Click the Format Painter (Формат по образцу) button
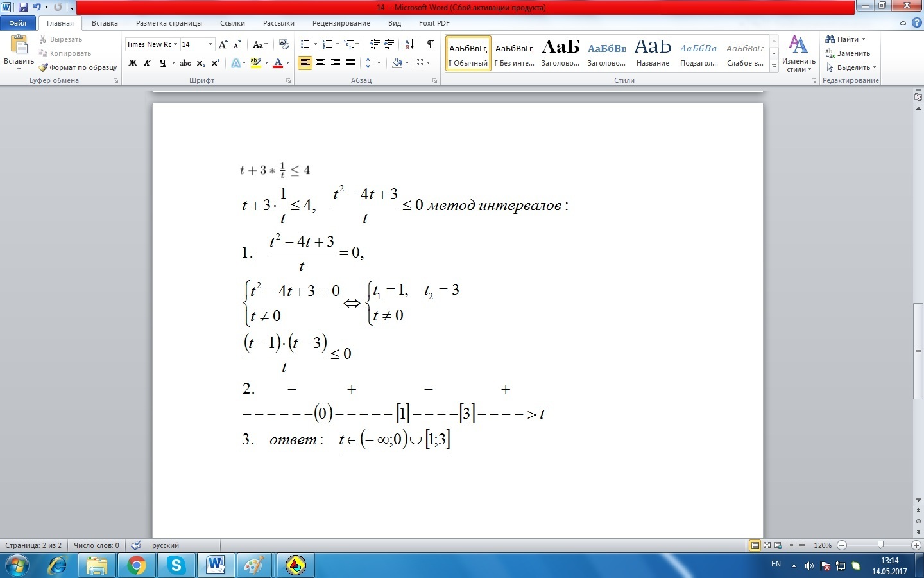 [x=78, y=67]
